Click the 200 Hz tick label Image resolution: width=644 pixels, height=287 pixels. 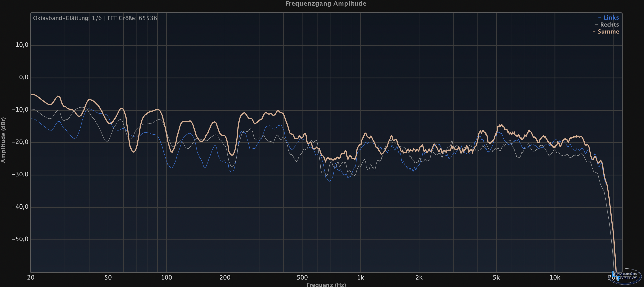pos(225,277)
